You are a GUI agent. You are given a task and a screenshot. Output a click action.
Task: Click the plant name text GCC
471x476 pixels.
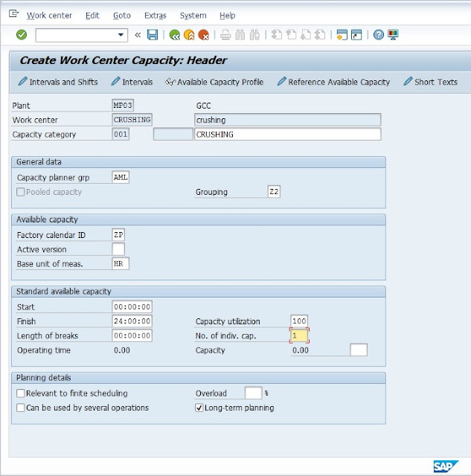pos(203,106)
